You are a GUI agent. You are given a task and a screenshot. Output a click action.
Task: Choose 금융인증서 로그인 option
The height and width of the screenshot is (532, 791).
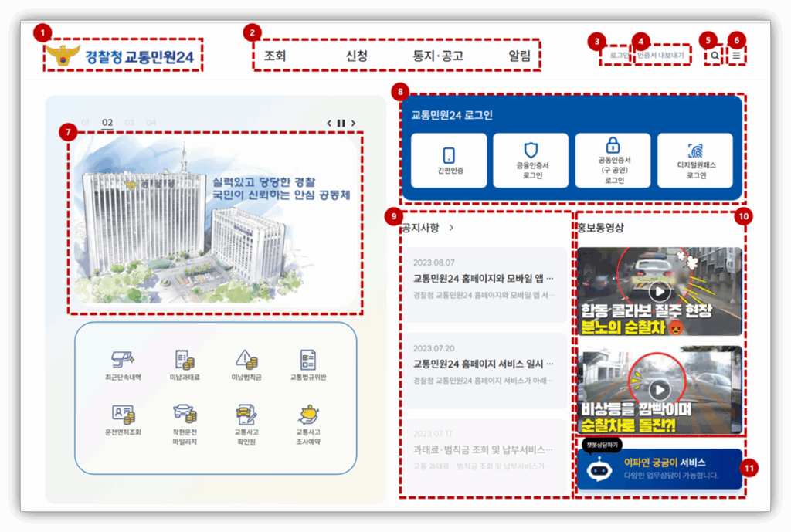[531, 161]
